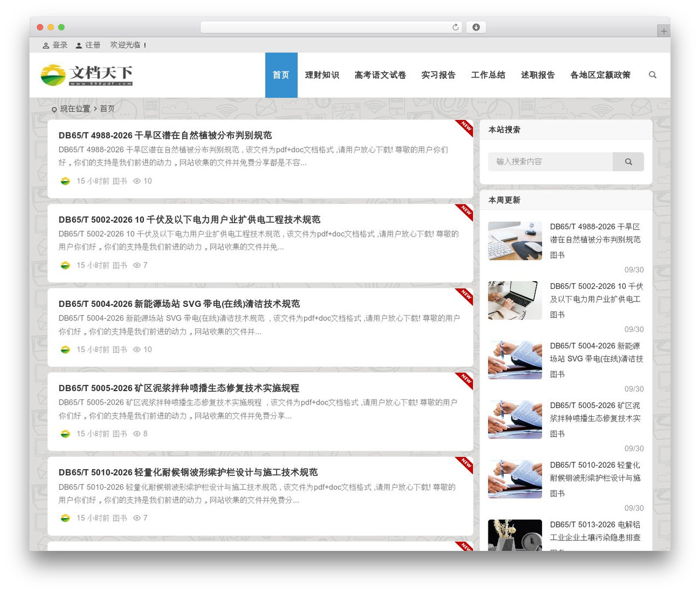
Task: Click the location pin icon beside 现在位置
Action: coord(54,109)
